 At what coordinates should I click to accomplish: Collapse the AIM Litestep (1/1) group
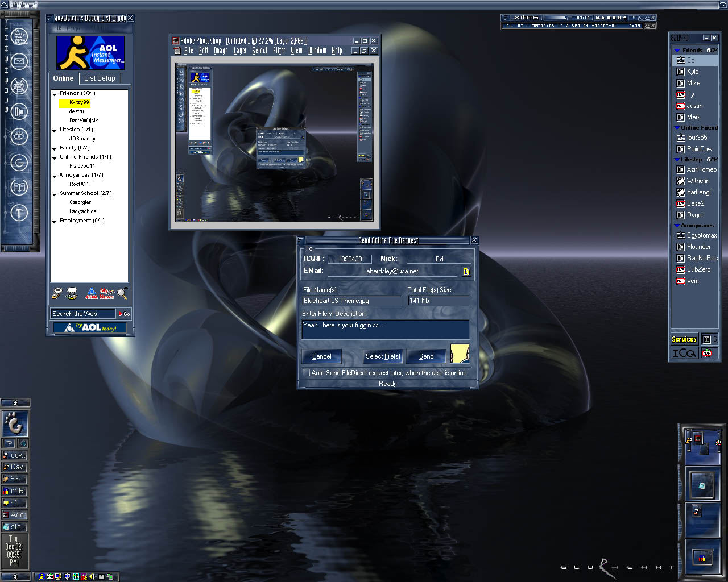(x=55, y=130)
